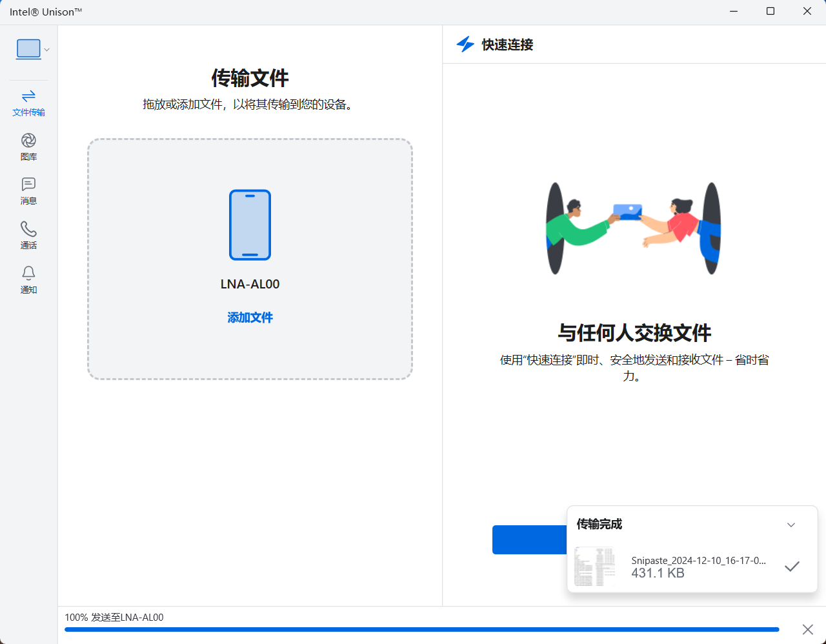Image resolution: width=826 pixels, height=644 pixels.
Task: Switch to the 图库 gallery tab
Action: click(28, 147)
